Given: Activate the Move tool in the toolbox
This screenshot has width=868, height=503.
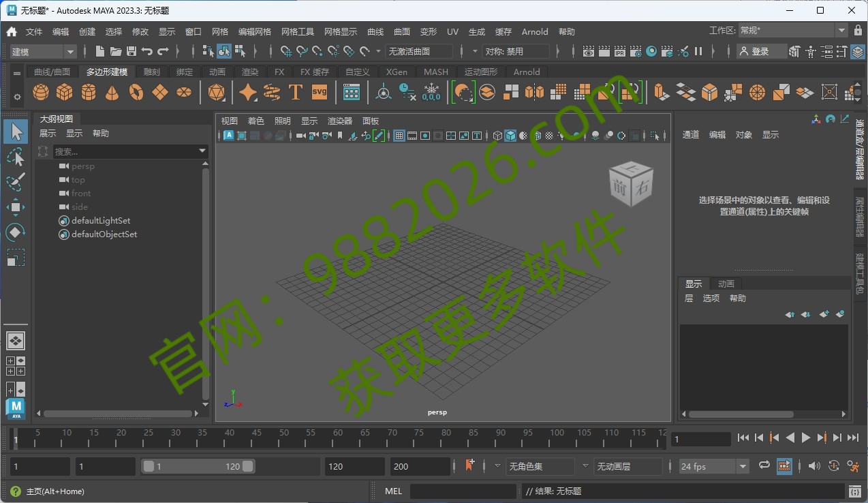Looking at the screenshot, I should pos(16,207).
